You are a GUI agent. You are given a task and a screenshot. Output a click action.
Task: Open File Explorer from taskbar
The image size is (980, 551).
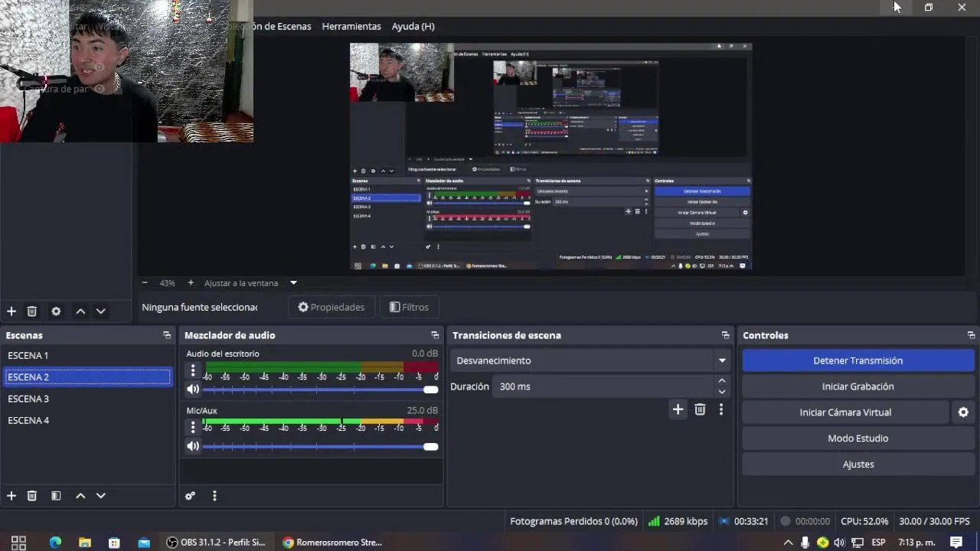click(85, 543)
